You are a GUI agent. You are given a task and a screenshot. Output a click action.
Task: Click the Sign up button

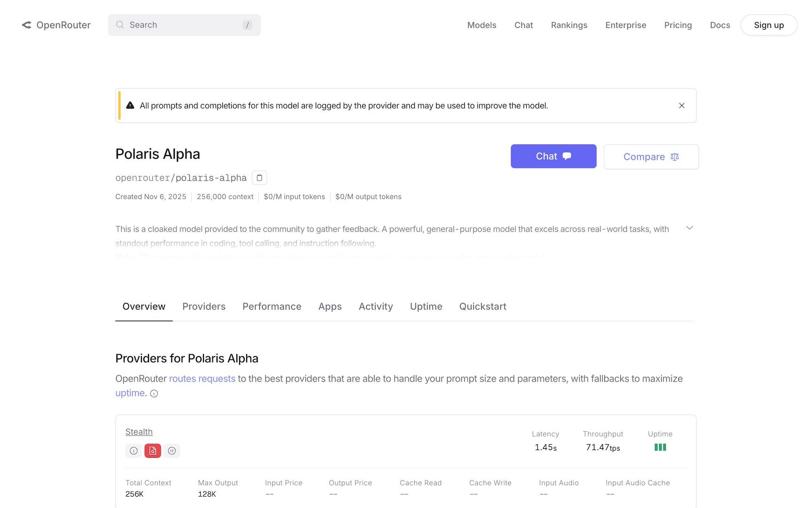click(x=768, y=25)
